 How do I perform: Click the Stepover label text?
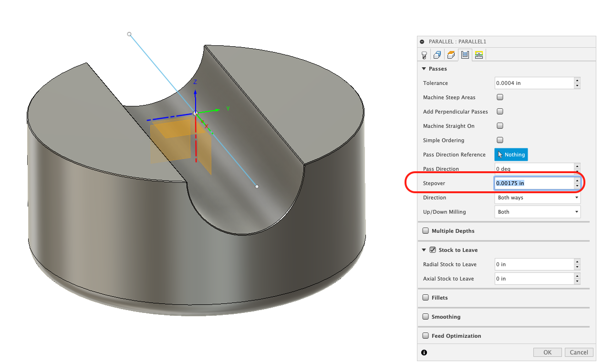tap(434, 183)
